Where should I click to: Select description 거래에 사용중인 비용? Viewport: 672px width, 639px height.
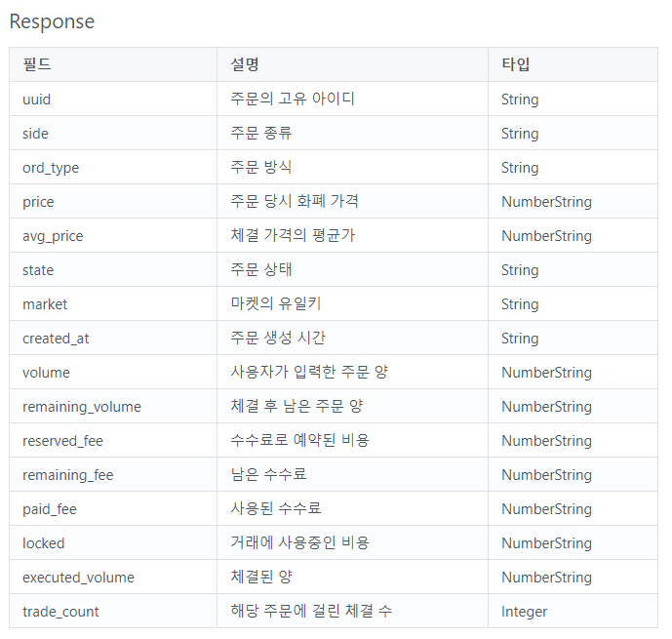coord(300,542)
